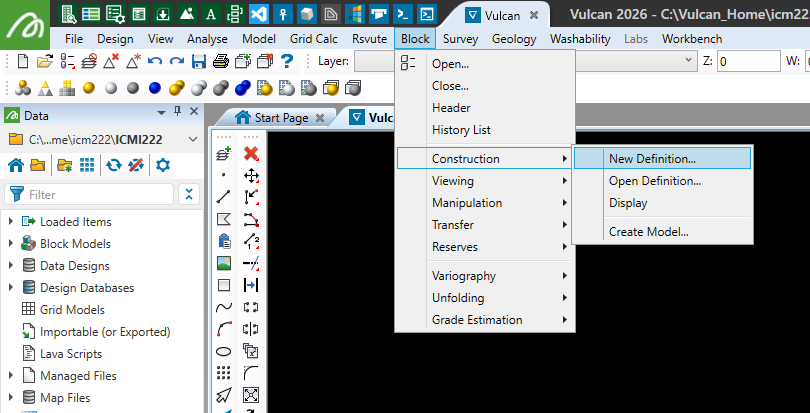Click the Visual Studio Code launcher icon
Image resolution: width=810 pixels, height=413 pixels.
click(259, 14)
